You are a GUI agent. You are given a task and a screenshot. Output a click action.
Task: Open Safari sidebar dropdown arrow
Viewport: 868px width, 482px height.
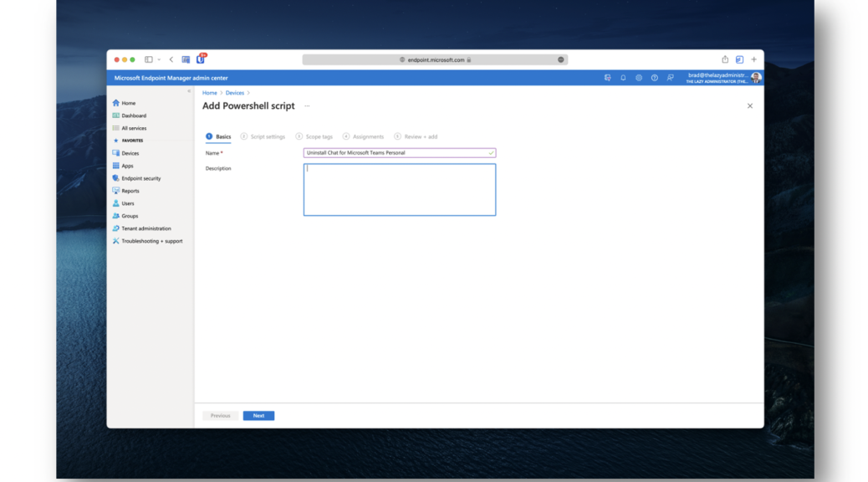click(159, 60)
